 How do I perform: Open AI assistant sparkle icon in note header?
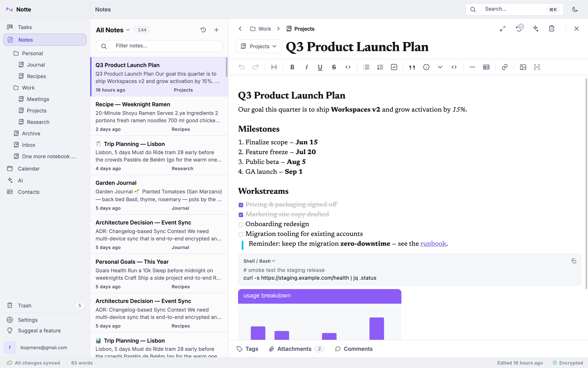536,29
